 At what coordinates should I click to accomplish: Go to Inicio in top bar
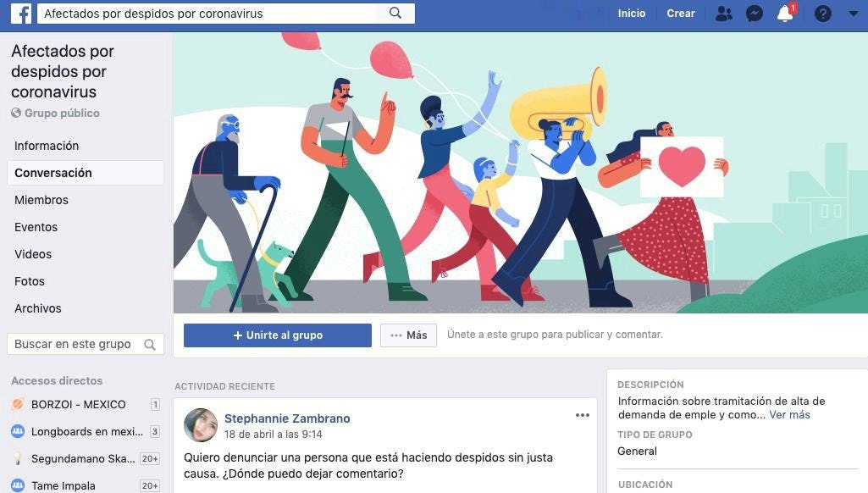pyautogui.click(x=632, y=14)
